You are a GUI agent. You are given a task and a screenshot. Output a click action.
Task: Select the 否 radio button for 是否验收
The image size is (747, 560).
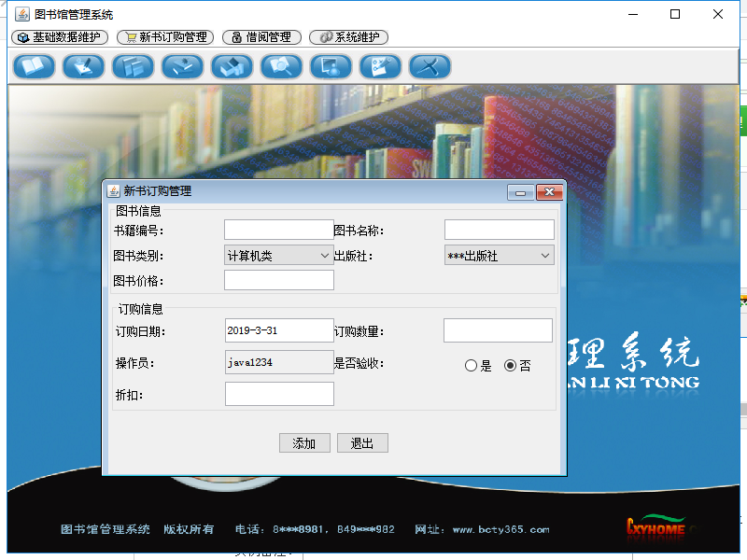510,366
